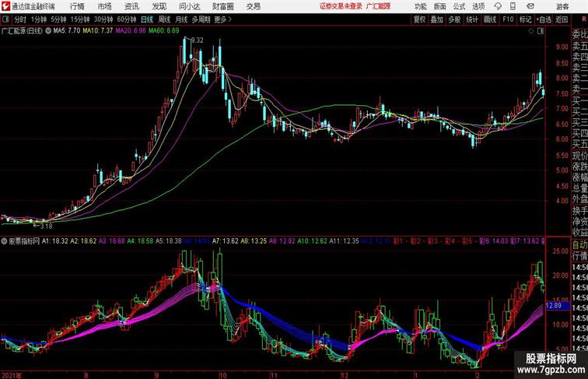Viewport: 588px width, 379px height.
Task: Expand sub-chart indicator dropdown next to 股票指标网
Action: pyautogui.click(x=4, y=241)
